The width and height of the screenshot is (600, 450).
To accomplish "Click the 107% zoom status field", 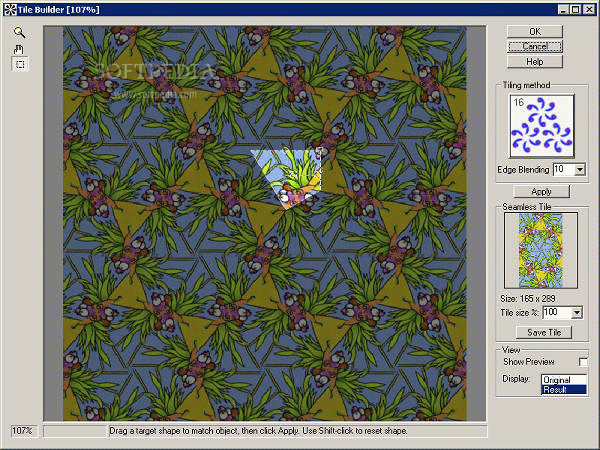I will pyautogui.click(x=23, y=431).
